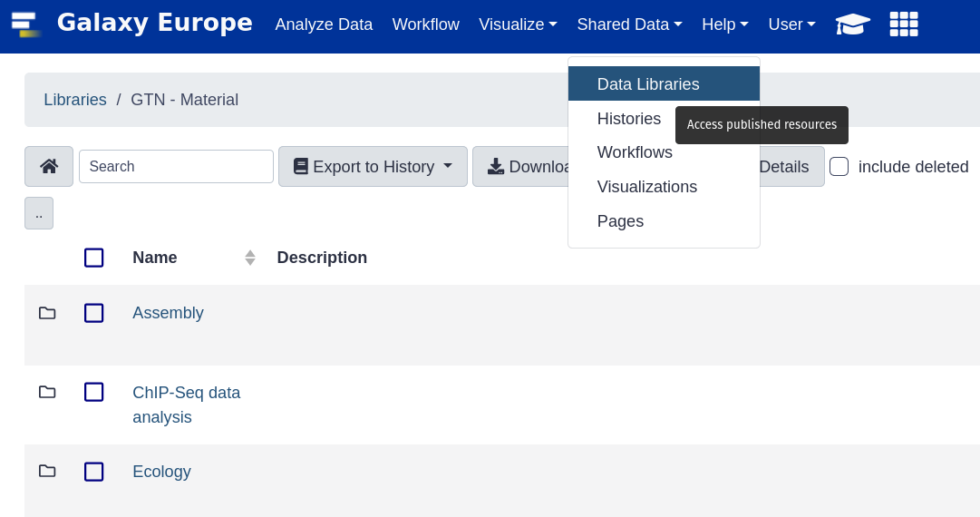The width and height of the screenshot is (980, 517).
Task: Check the Assembly row checkbox
Action: click(93, 313)
